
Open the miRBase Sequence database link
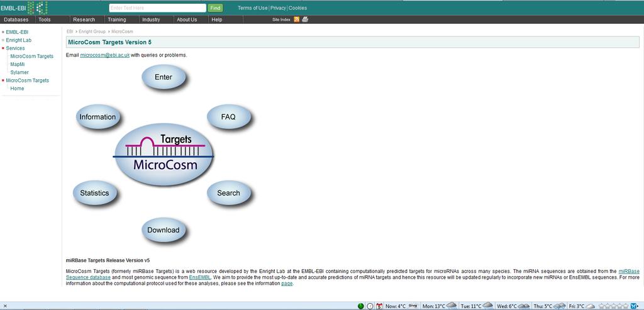click(629, 272)
